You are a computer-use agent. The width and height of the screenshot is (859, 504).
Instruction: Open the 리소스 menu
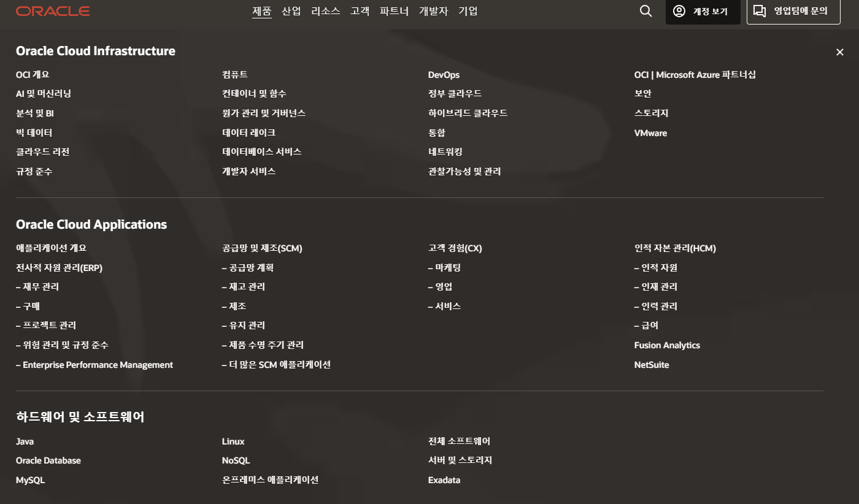click(x=326, y=11)
